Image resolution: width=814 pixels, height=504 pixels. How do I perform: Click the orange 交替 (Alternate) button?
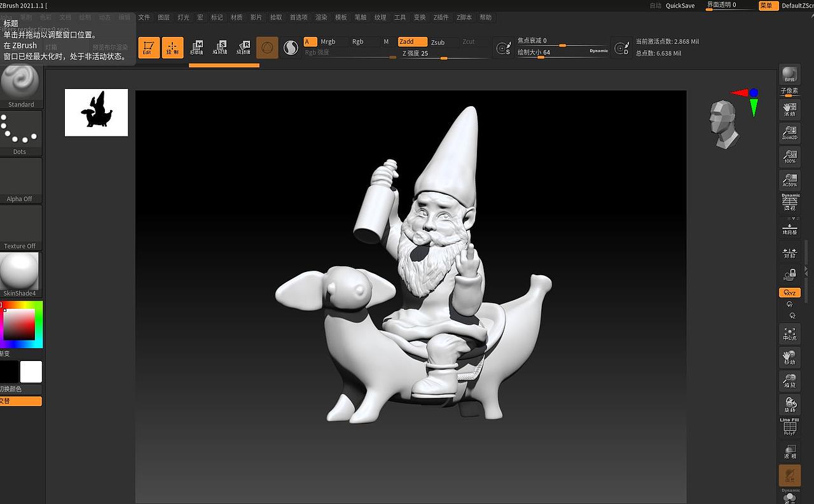click(21, 401)
